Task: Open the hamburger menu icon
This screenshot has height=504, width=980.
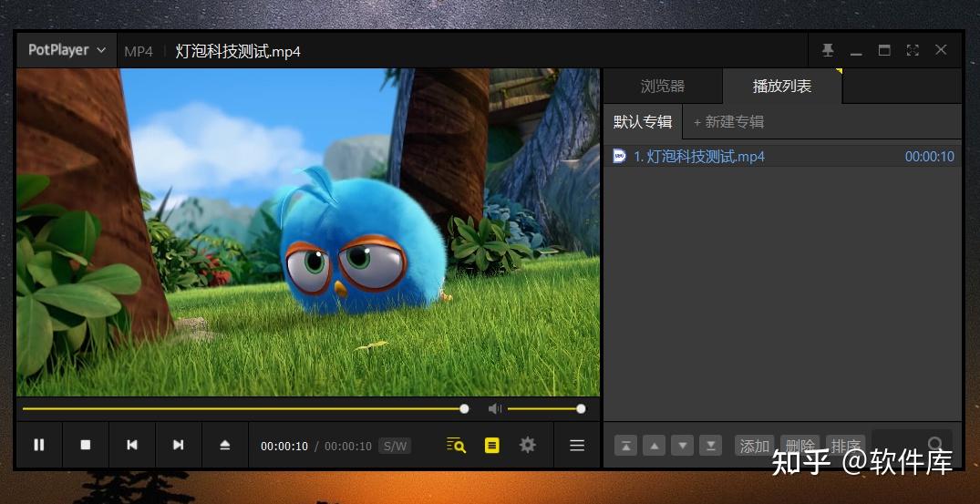Action: pos(577,446)
